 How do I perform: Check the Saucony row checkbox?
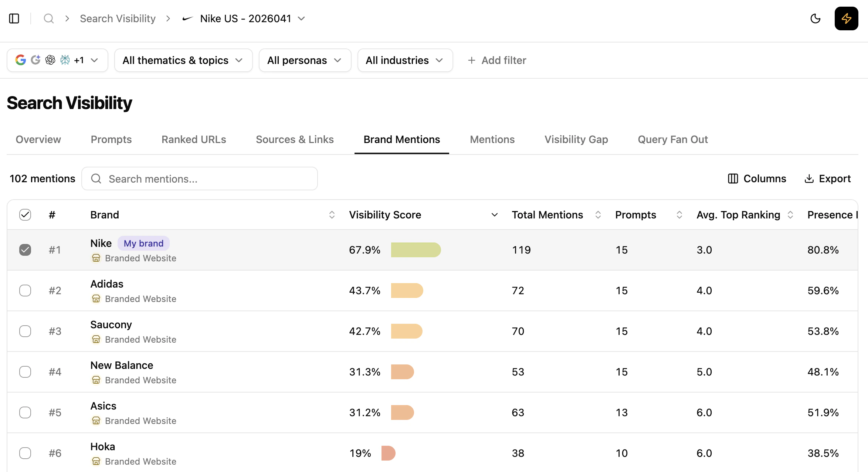coord(25,331)
